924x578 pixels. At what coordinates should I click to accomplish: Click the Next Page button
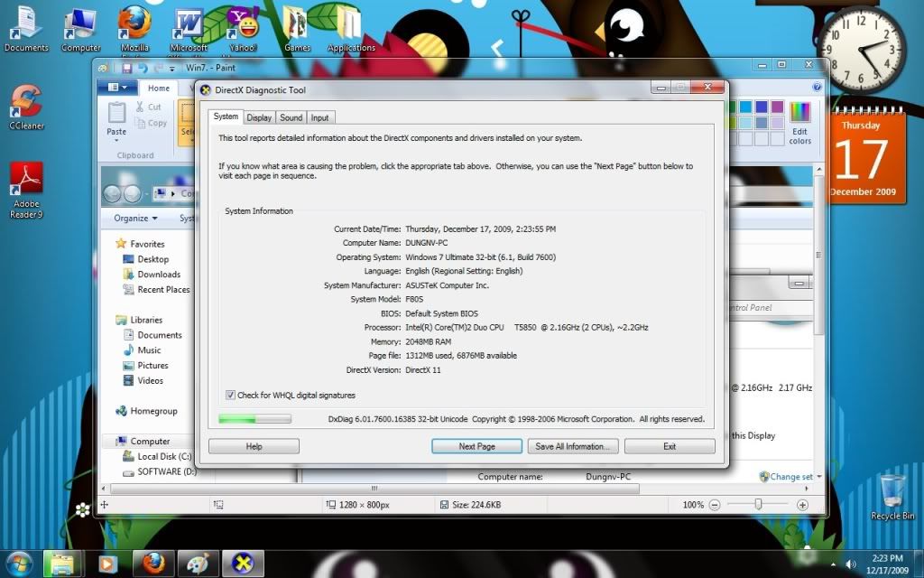tap(476, 446)
